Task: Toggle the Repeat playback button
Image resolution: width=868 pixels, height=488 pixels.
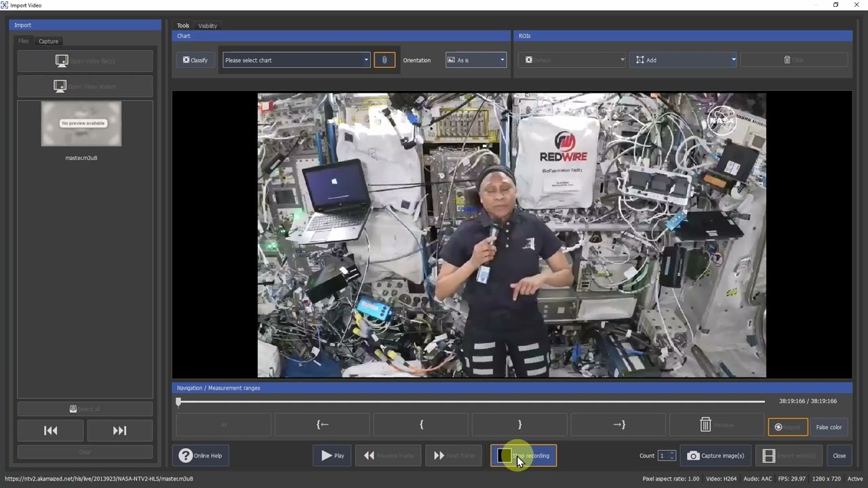Action: point(788,427)
